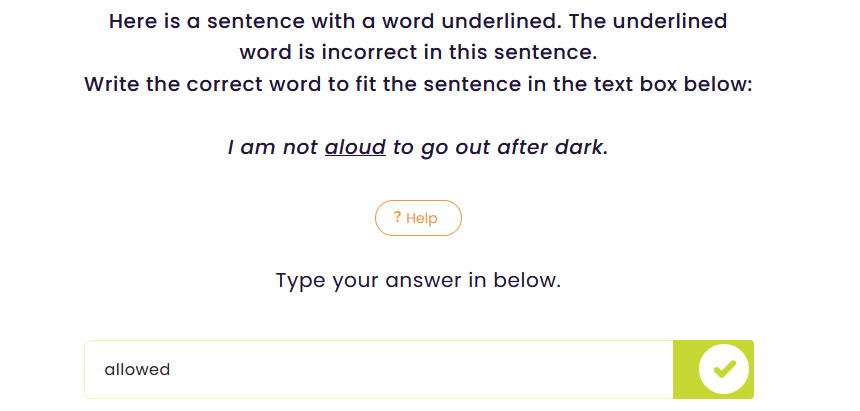The image size is (860, 411).
Task: Click the "Here is a sentence" heading line
Action: coord(418,20)
